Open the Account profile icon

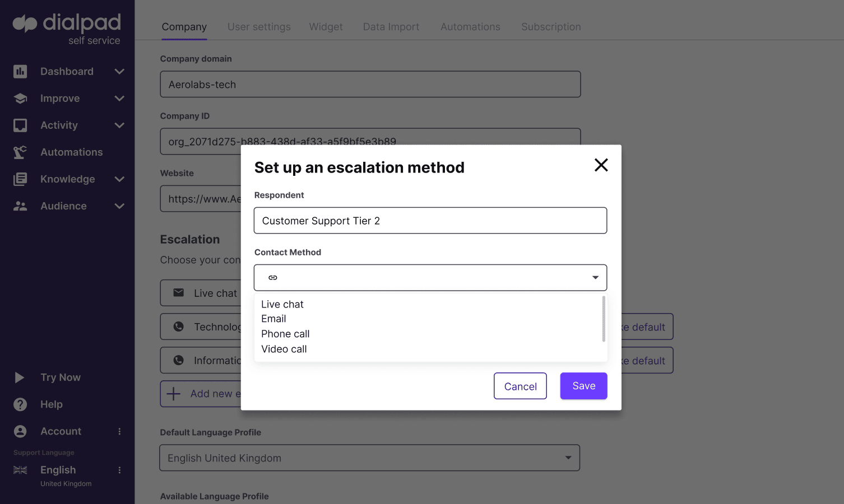pyautogui.click(x=20, y=431)
